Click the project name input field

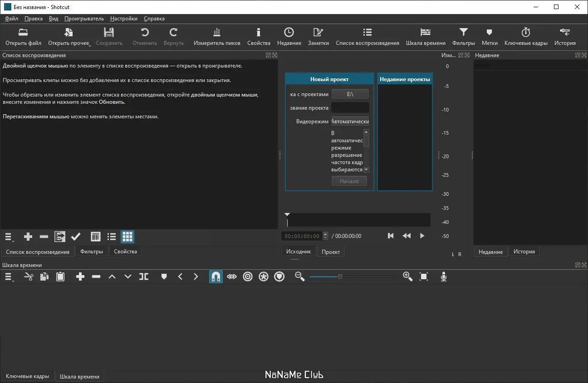click(350, 108)
